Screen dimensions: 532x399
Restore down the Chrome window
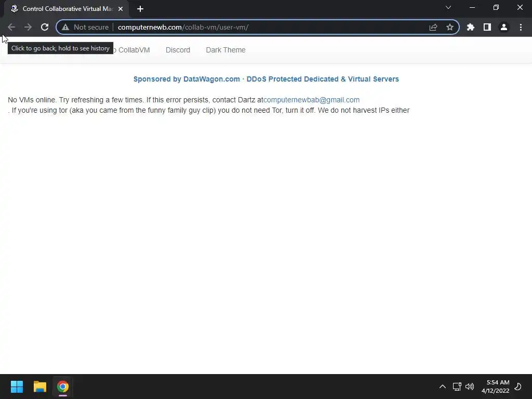click(x=496, y=7)
